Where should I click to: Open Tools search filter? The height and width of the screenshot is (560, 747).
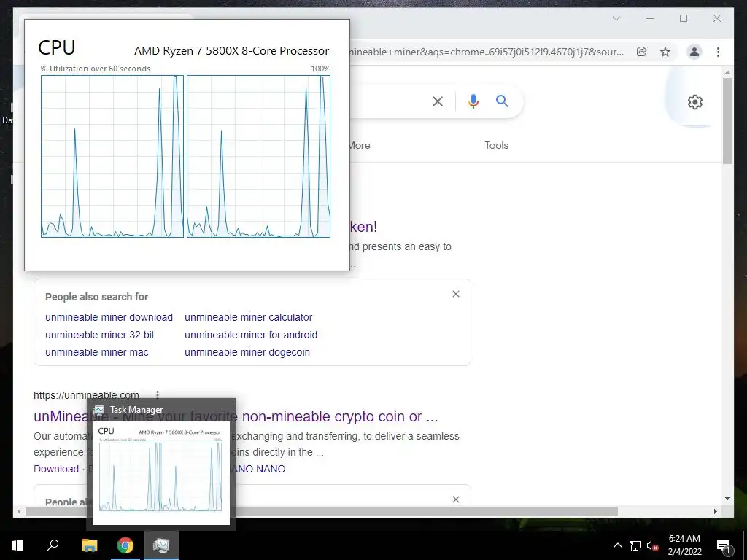pyautogui.click(x=496, y=145)
